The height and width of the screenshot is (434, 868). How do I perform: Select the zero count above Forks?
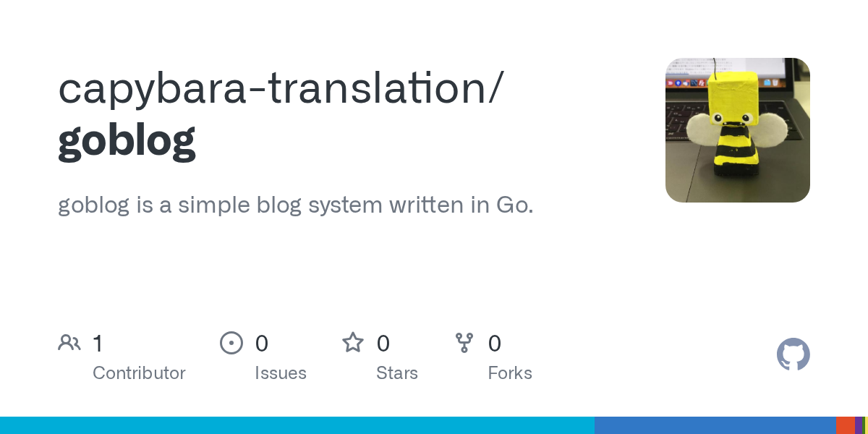coord(495,344)
